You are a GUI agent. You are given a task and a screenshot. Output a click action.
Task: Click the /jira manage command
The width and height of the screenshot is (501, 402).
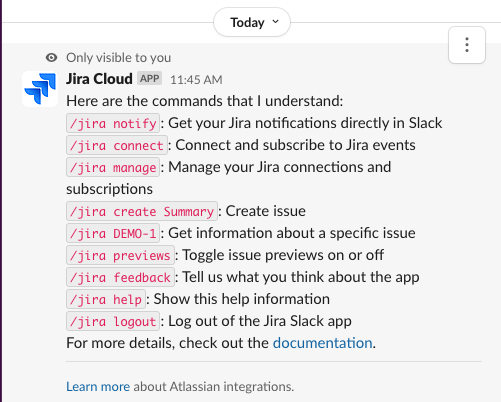click(x=113, y=167)
